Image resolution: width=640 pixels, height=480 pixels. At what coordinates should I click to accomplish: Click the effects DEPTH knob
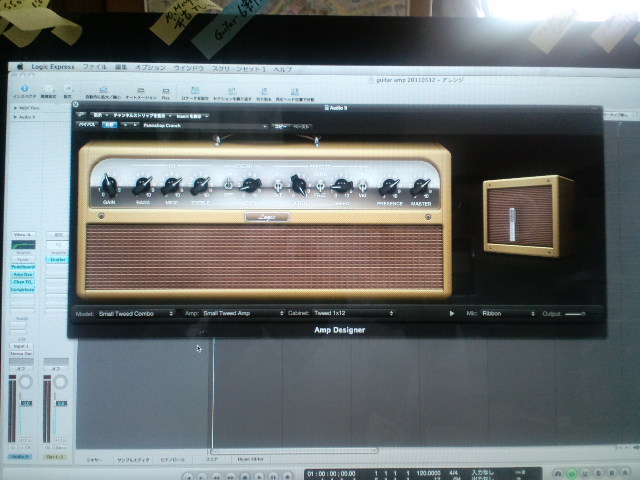(299, 185)
